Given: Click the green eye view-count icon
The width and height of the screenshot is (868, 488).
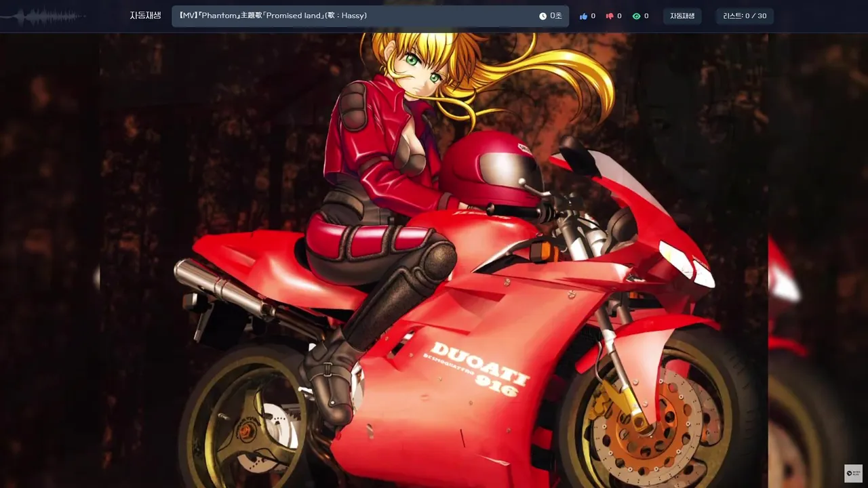Looking at the screenshot, I should pyautogui.click(x=636, y=16).
